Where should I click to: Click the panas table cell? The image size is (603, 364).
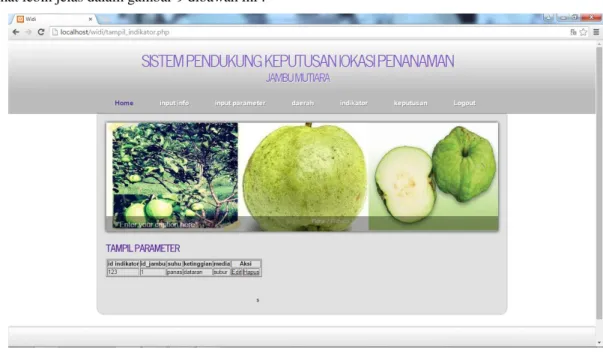[x=174, y=272]
